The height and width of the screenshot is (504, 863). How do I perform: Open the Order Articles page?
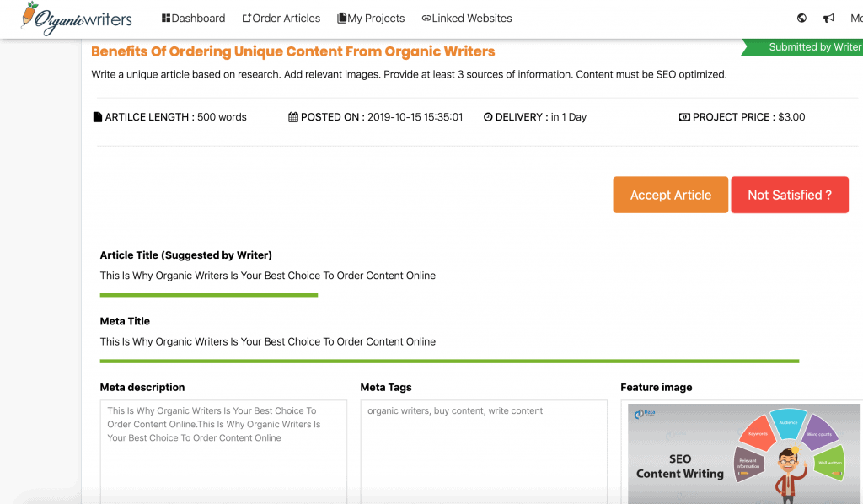coord(281,19)
